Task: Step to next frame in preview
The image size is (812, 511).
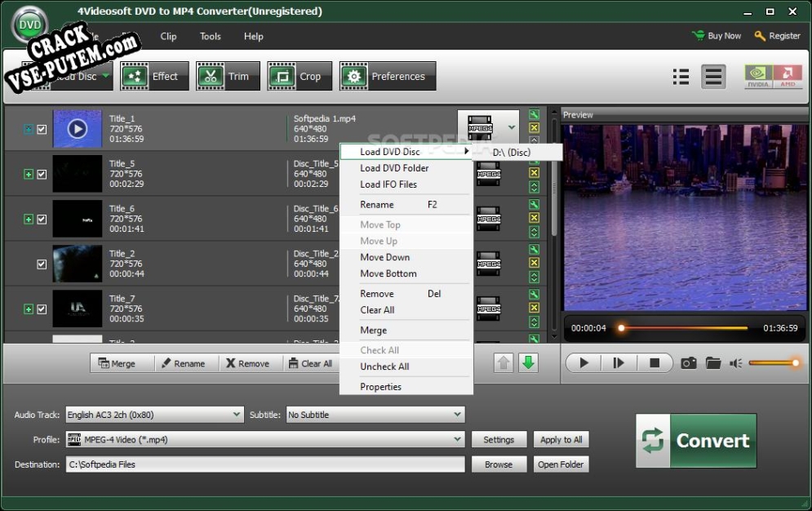Action: (x=619, y=363)
